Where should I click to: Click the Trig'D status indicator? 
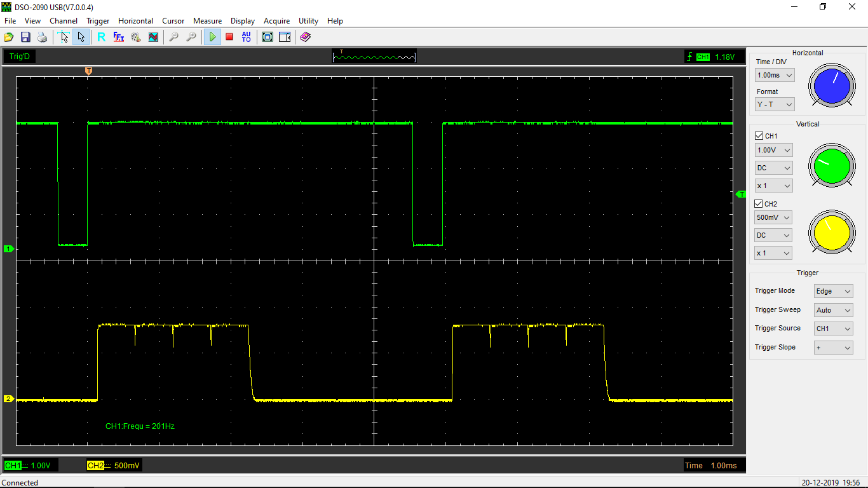pos(20,57)
